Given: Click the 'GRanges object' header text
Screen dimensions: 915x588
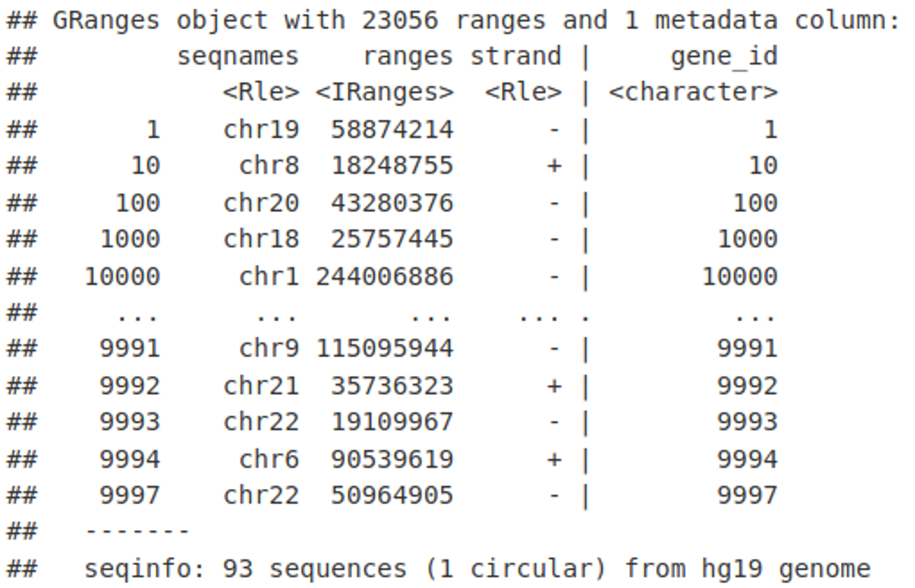Looking at the screenshot, I should pyautogui.click(x=160, y=21).
